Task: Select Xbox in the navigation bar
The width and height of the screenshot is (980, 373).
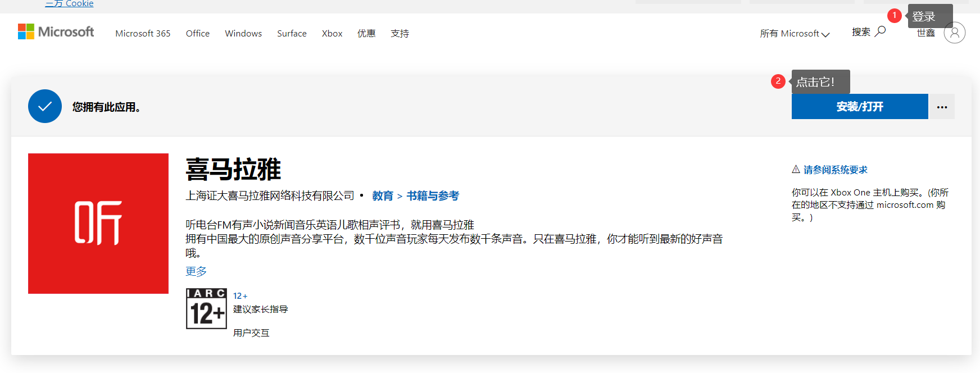Action: point(332,34)
